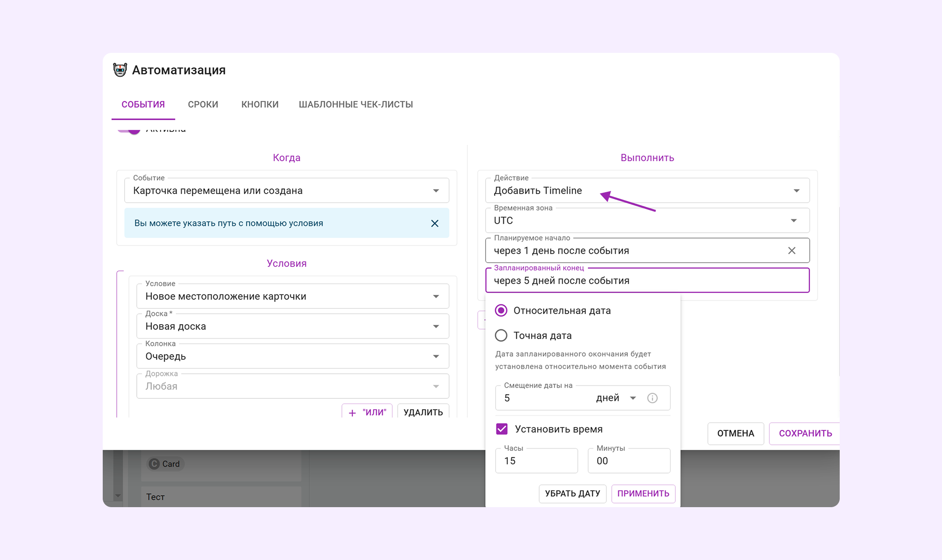Dismiss the blue path hint banner

435,223
